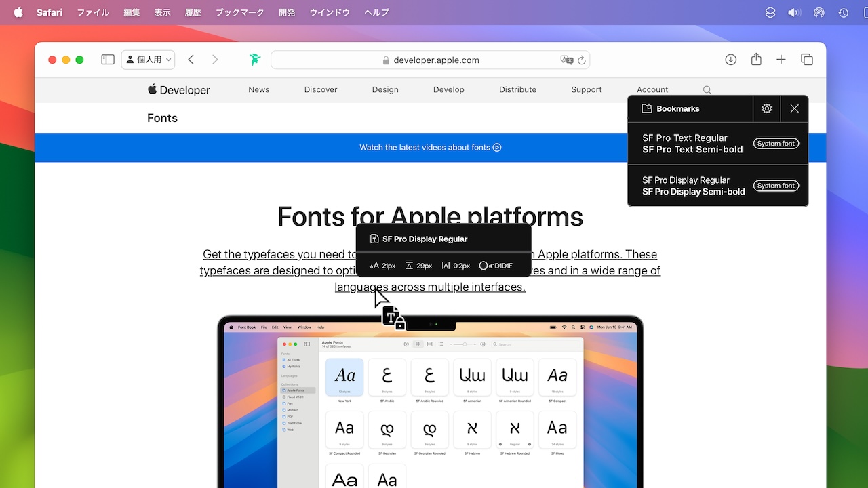Select the SF Pro Display bookmark entry

pyautogui.click(x=718, y=186)
